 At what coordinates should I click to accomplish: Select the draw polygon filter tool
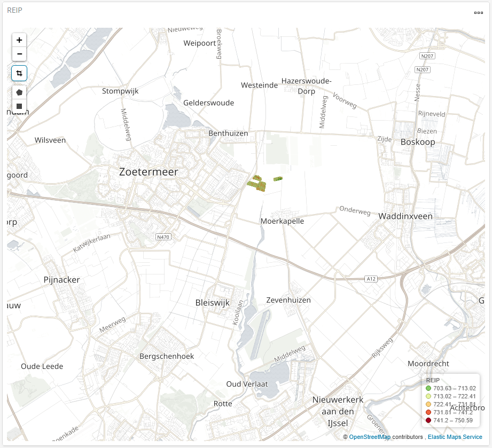[x=19, y=92]
